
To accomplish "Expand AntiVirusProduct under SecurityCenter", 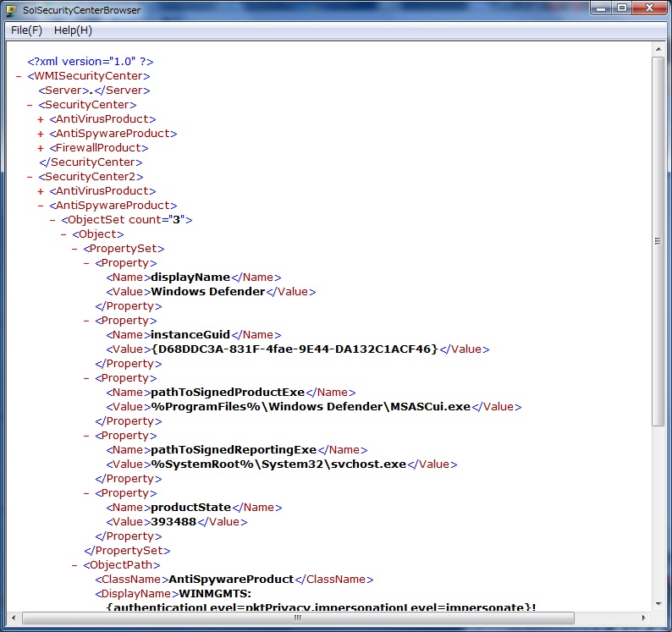I will tap(41, 119).
